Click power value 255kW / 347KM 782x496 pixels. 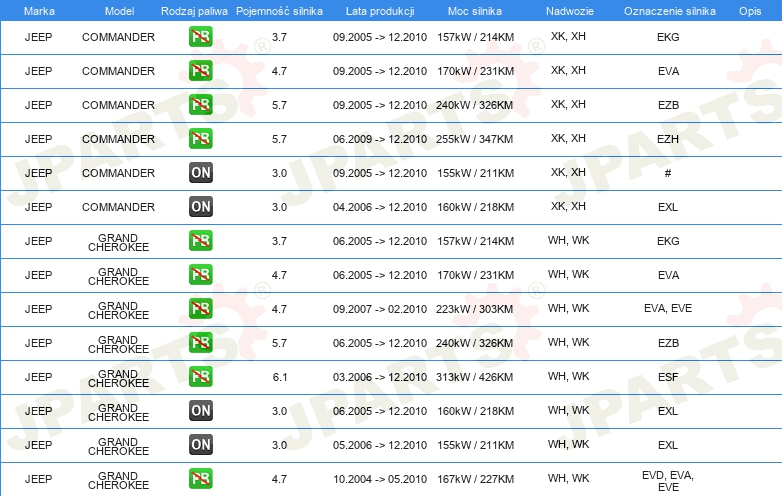point(475,139)
